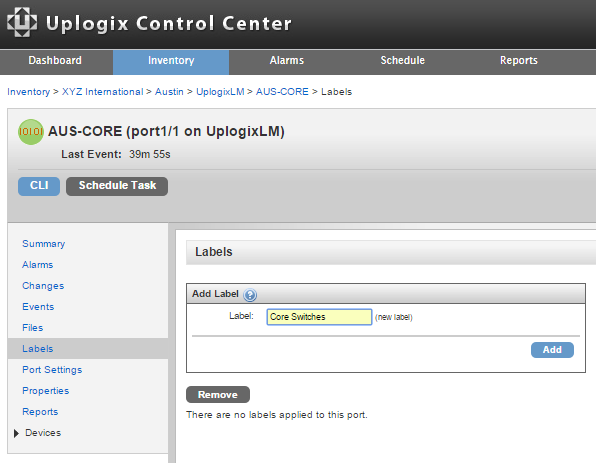The image size is (596, 463).
Task: Open the Add Label help icon
Action: 250,295
